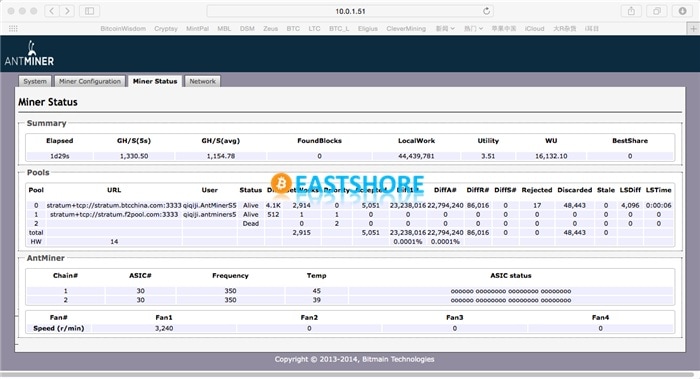Click the AntMiner logo
Screen dimensions: 700x379
pos(29,54)
